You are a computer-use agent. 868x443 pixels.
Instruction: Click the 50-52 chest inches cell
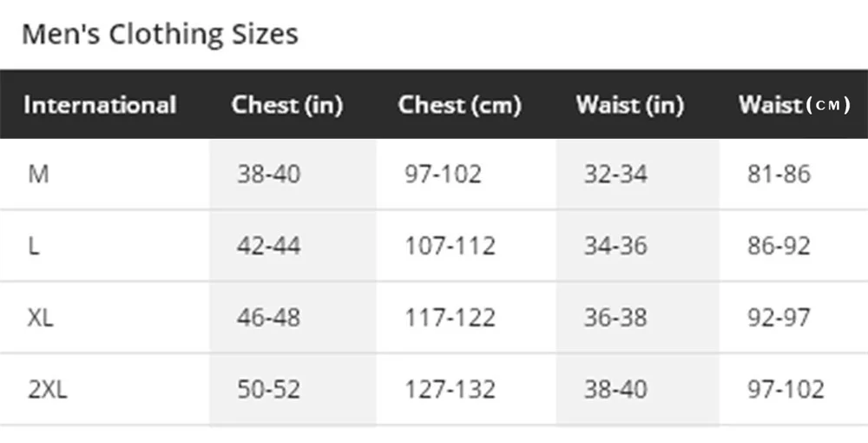268,389
